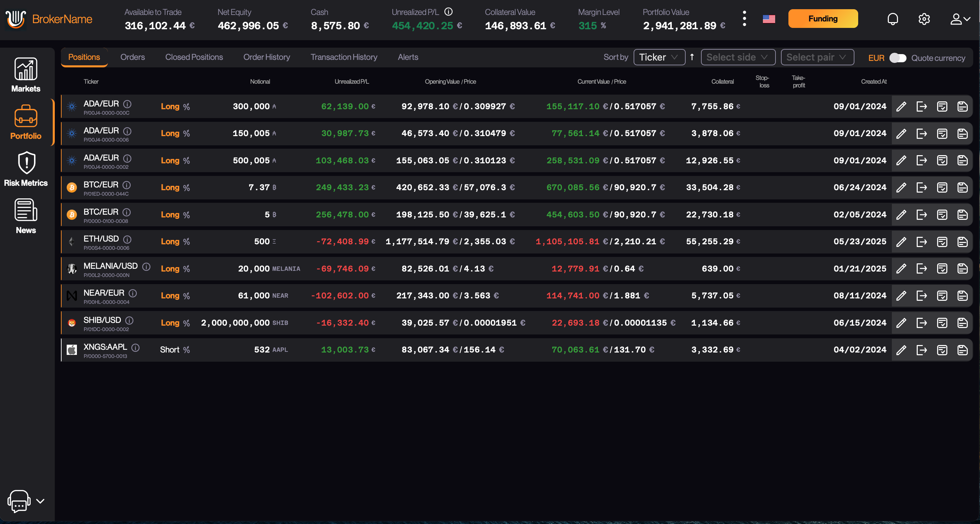Open settings gear icon
Screen dimensions: 980x524
pos(924,19)
